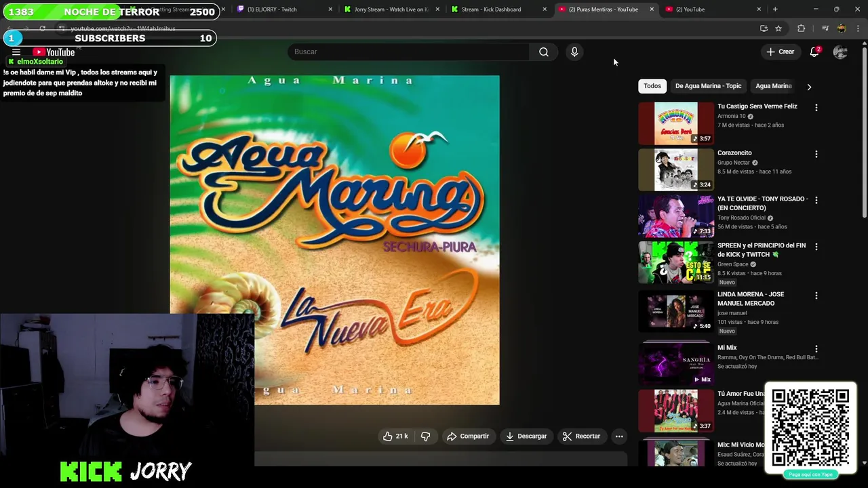Switch to the Jorry Stream Kick tab
Image resolution: width=868 pixels, height=488 pixels.
point(390,9)
